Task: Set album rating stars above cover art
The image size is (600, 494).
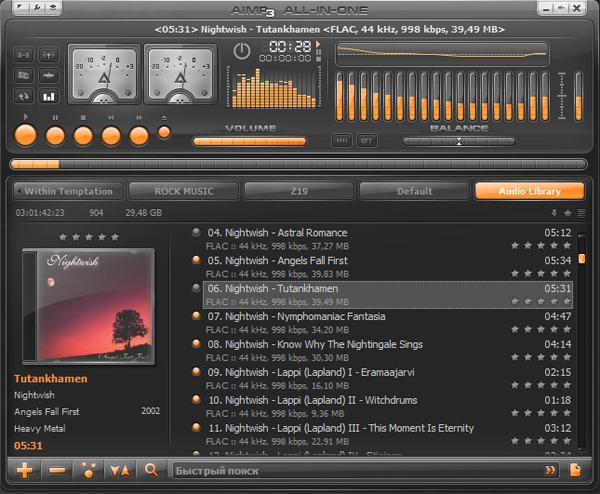Action: [x=89, y=237]
